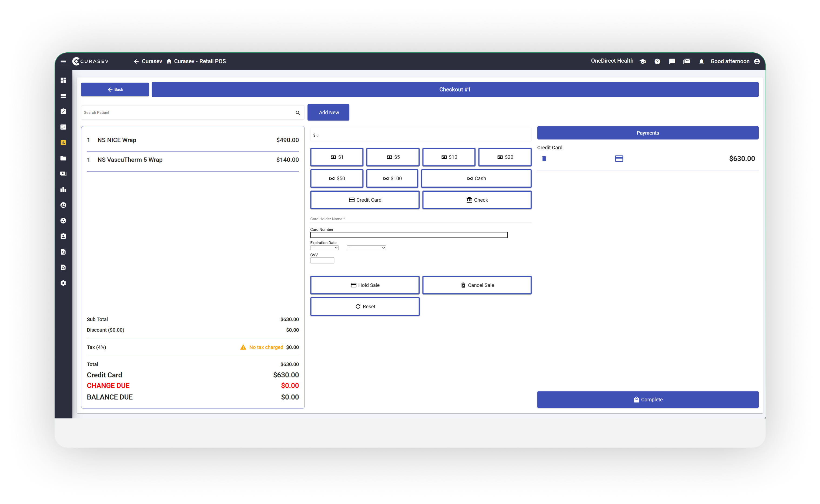
Task: Click the chat message icon in header
Action: click(672, 62)
